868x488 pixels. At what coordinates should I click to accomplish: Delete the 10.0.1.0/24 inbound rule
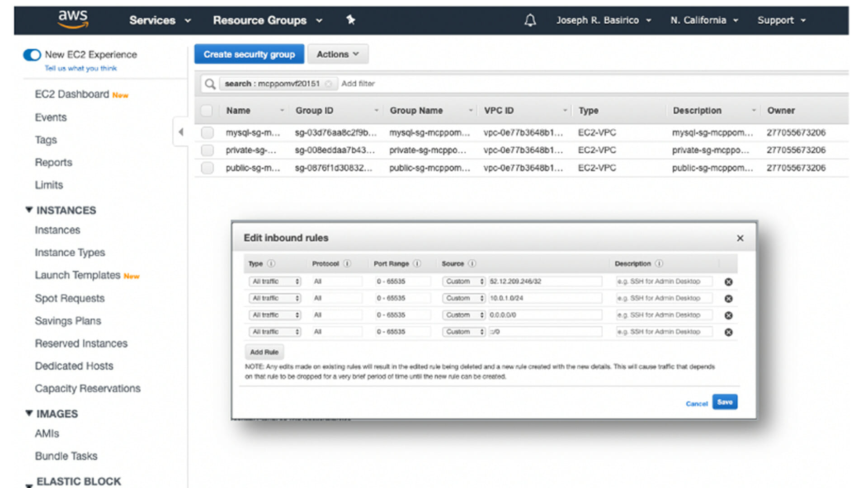(728, 299)
